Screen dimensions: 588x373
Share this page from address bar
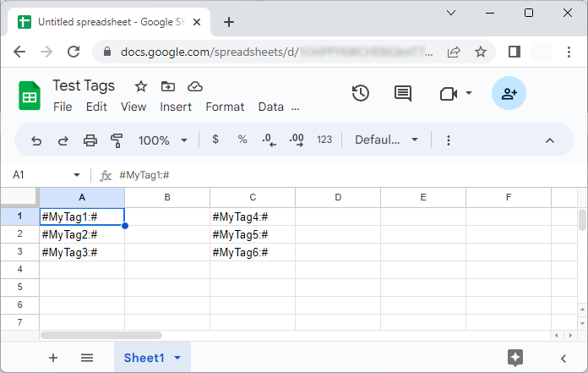[454, 52]
